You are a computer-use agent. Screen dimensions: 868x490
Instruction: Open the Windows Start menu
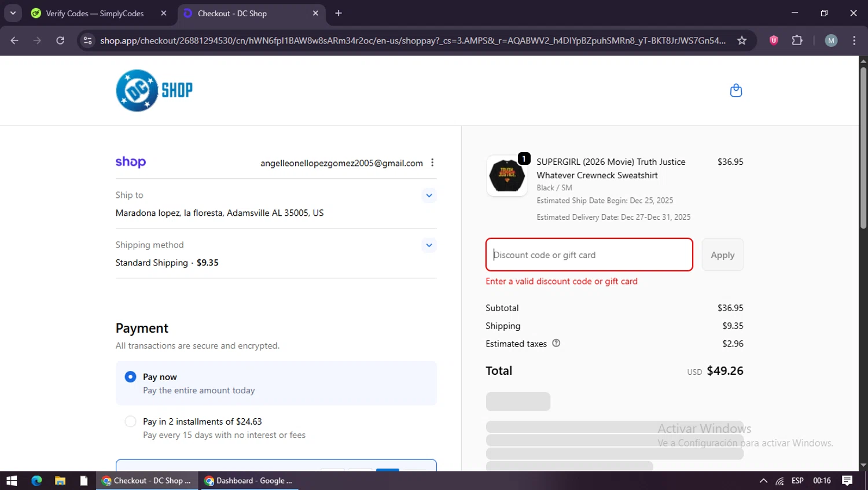12,481
